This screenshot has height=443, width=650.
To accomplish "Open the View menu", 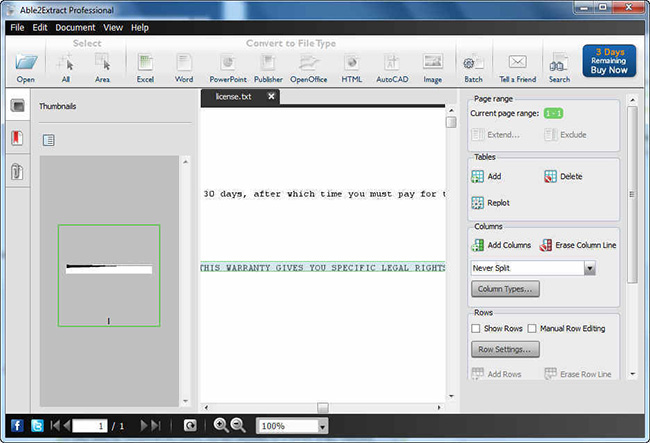I will [113, 28].
